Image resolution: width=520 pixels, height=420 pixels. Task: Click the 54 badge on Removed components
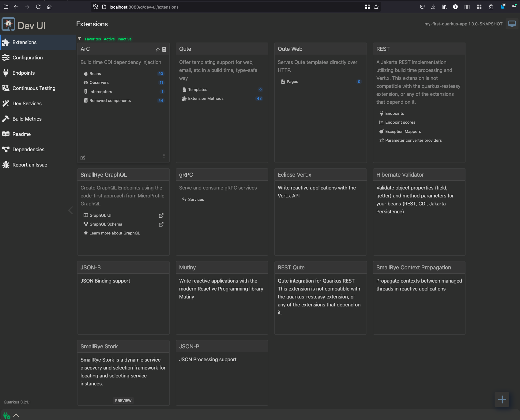pyautogui.click(x=161, y=101)
